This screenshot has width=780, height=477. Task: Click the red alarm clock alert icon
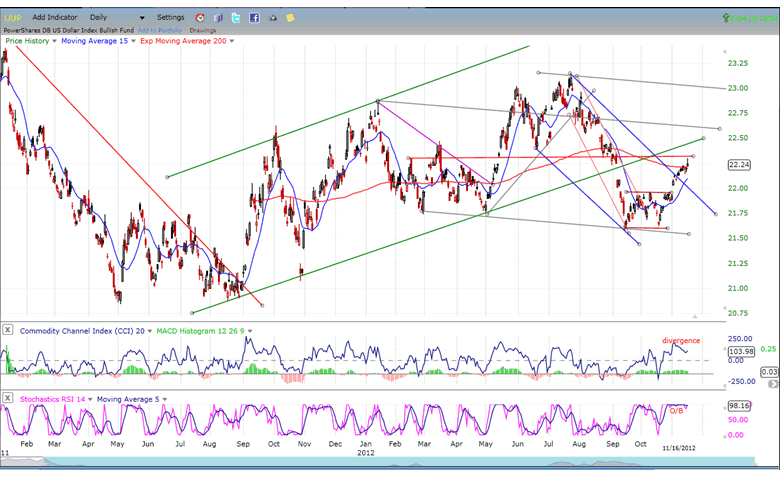[200, 18]
